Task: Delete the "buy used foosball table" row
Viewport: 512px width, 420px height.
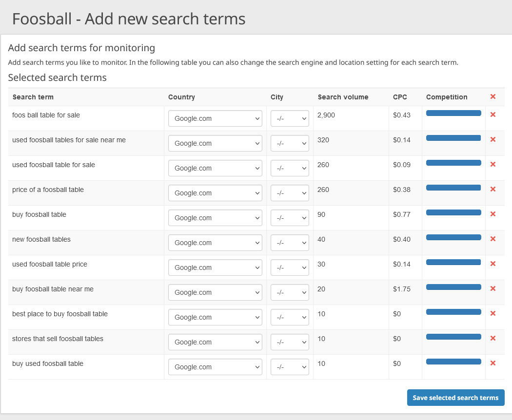Action: [492, 363]
